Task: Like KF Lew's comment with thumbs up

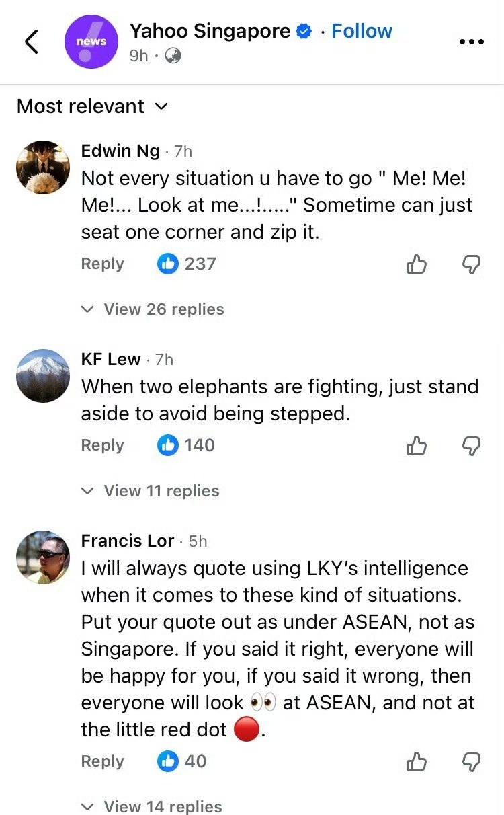Action: pyautogui.click(x=417, y=445)
